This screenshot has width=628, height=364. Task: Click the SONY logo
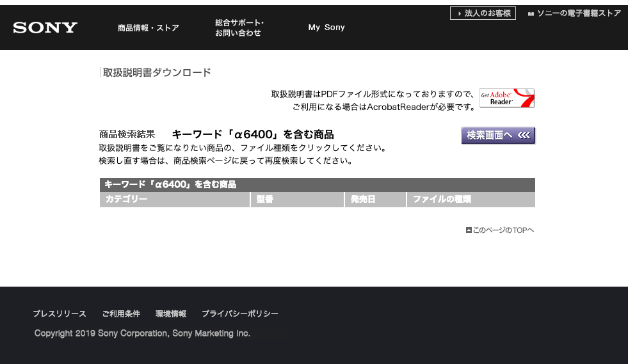pyautogui.click(x=45, y=28)
